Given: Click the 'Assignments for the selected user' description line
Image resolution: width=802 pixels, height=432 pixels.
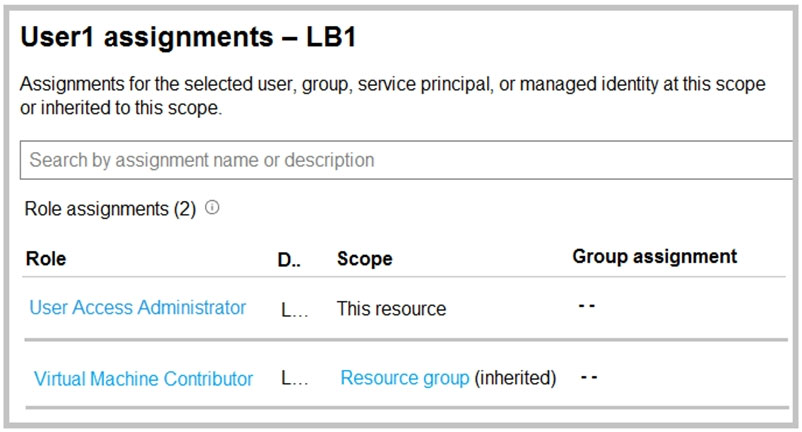Looking at the screenshot, I should [392, 85].
